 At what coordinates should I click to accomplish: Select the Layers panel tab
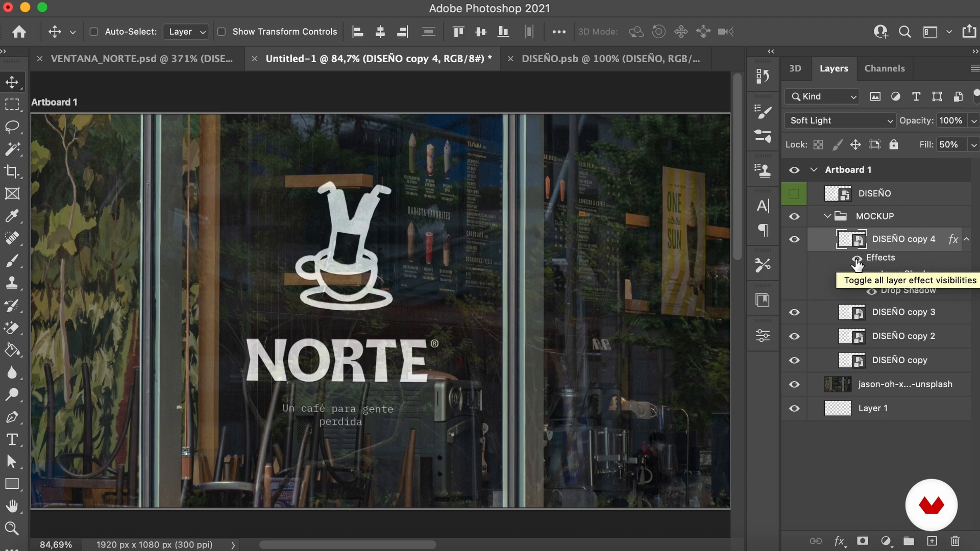pos(834,68)
